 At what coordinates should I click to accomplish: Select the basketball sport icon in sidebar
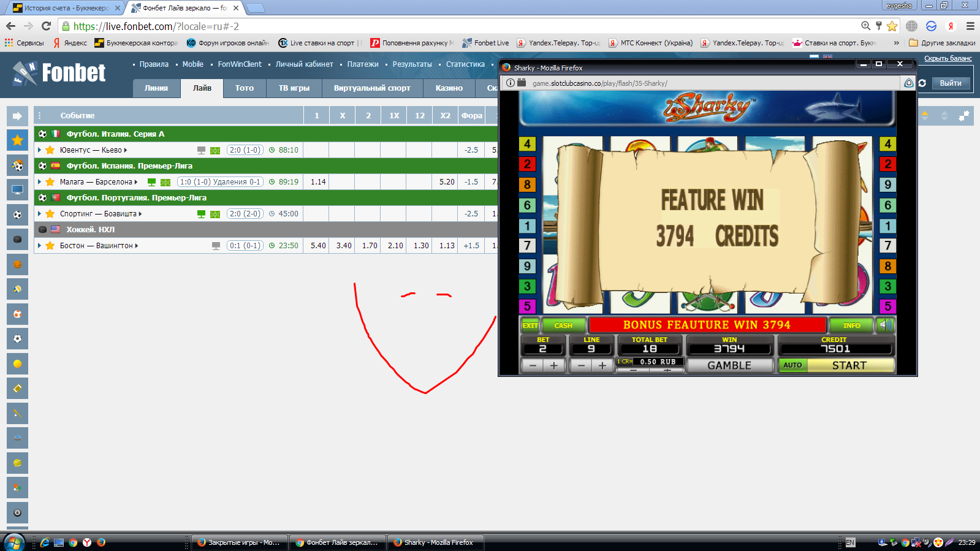[17, 264]
